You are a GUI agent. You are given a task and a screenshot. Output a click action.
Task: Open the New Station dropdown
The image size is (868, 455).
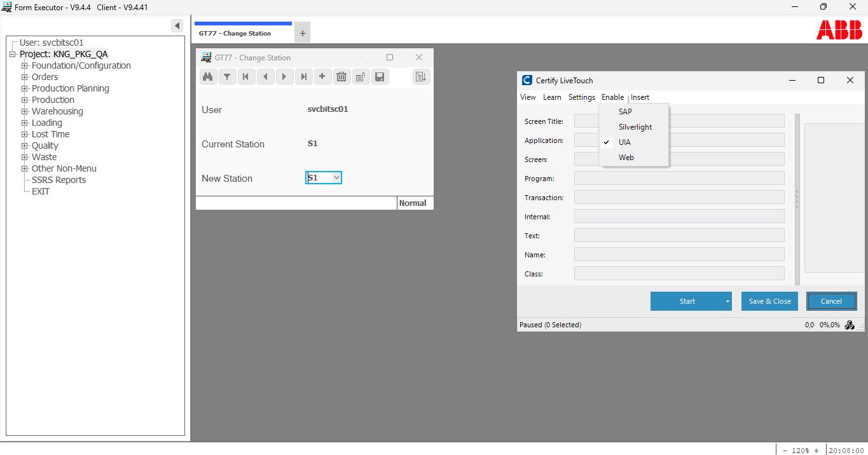click(x=337, y=178)
